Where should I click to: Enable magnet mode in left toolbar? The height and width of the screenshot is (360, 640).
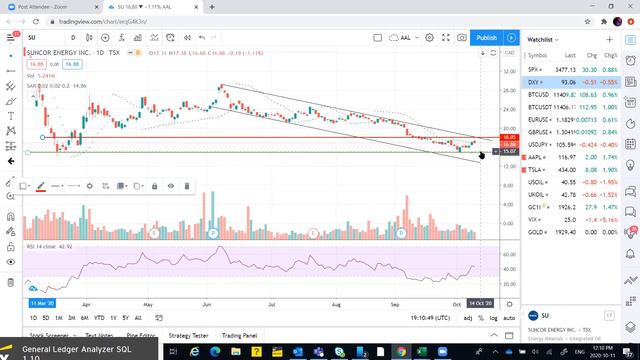[11, 216]
